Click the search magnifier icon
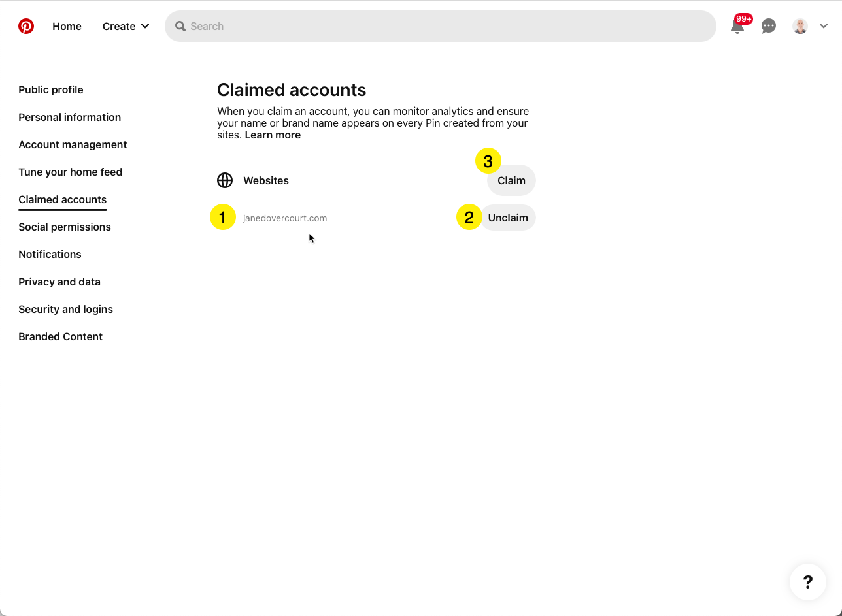This screenshot has width=842, height=616. point(180,26)
